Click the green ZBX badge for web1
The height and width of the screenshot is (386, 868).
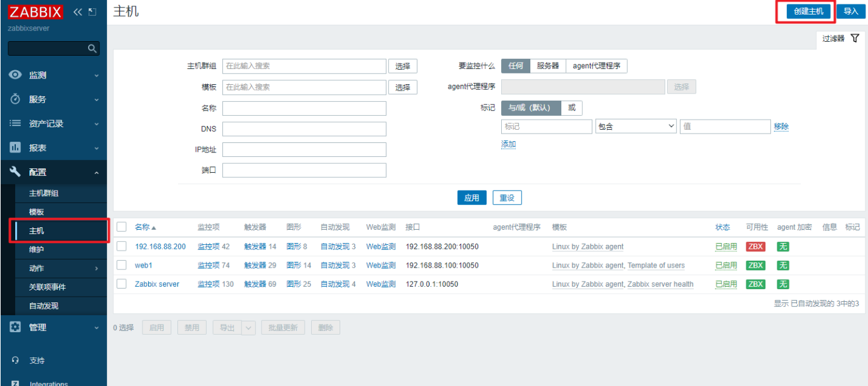(755, 265)
